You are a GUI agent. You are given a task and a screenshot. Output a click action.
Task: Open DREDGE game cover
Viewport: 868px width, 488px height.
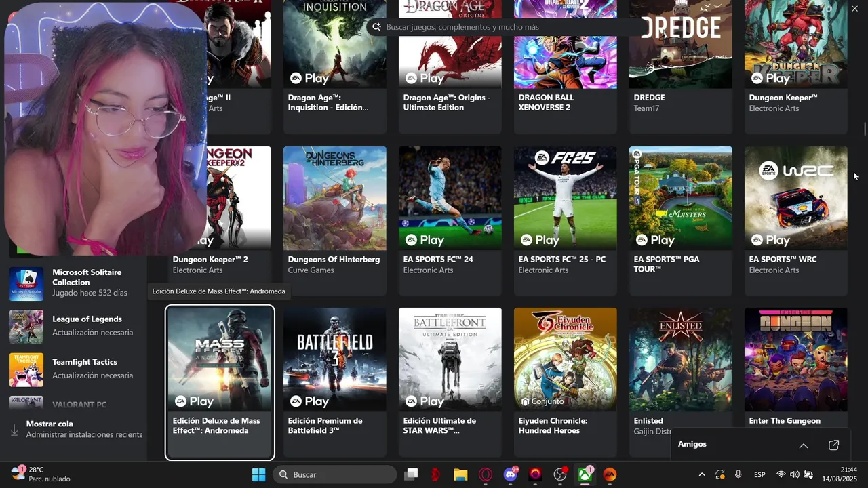tap(681, 44)
